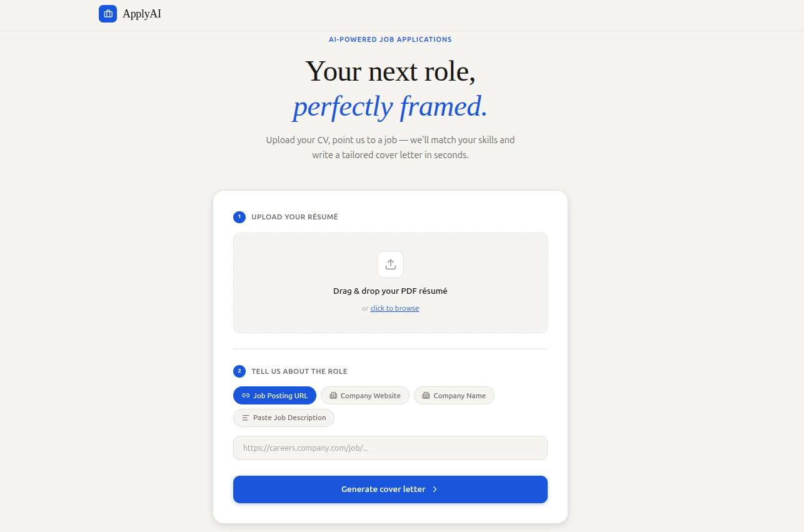Click the chevron arrow on Generate button
Screen dimensions: 804x532
coord(435,489)
